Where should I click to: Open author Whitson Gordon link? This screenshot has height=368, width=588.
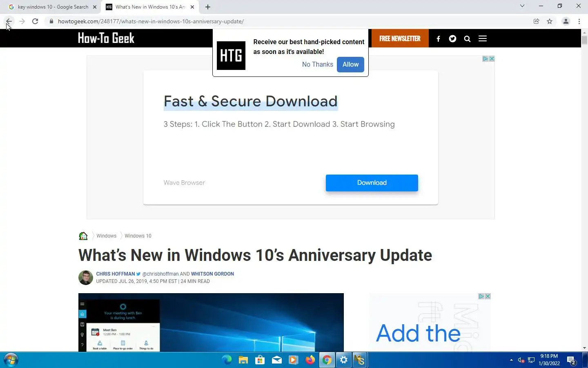click(x=212, y=274)
